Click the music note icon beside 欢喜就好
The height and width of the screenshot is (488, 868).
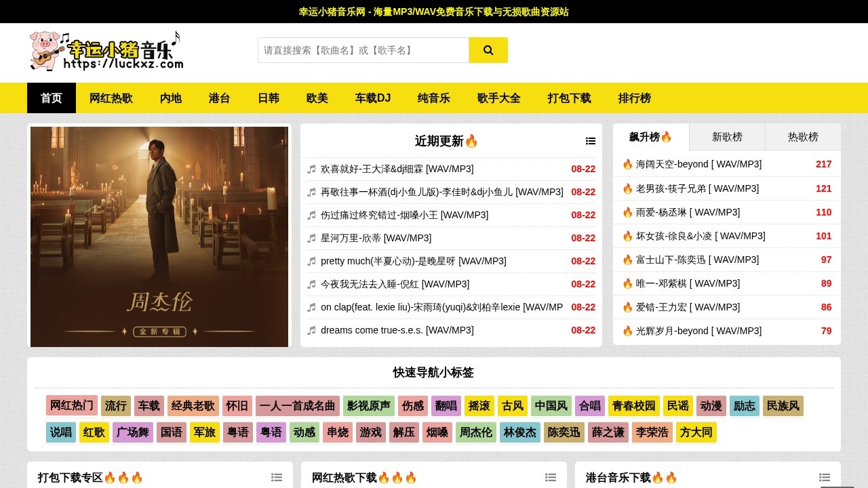point(311,169)
